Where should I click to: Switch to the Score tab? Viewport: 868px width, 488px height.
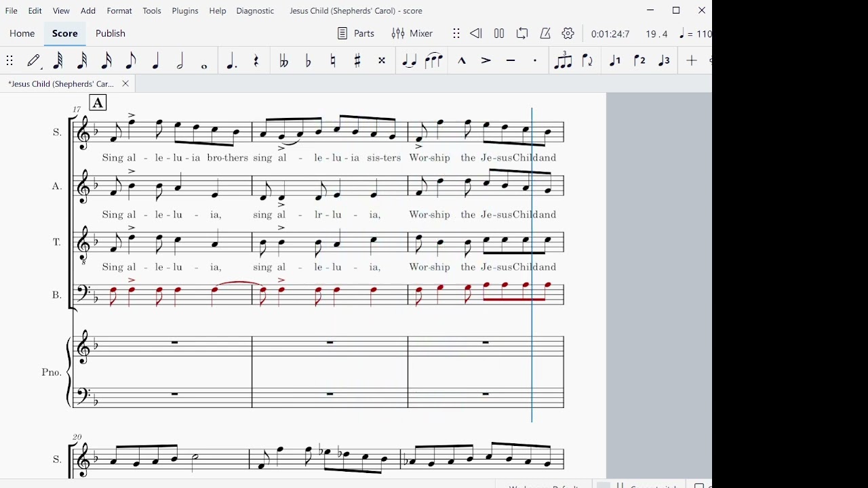65,33
